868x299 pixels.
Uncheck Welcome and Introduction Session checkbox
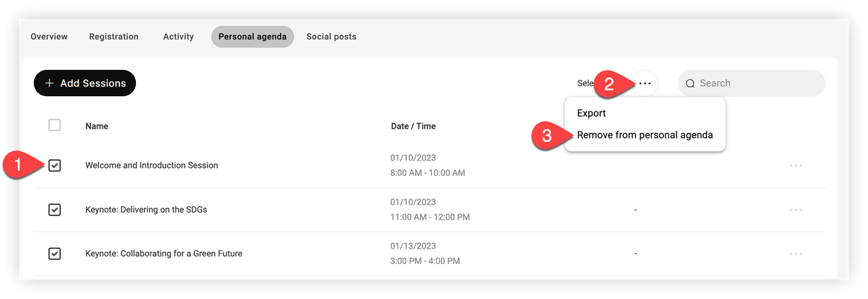(x=54, y=166)
